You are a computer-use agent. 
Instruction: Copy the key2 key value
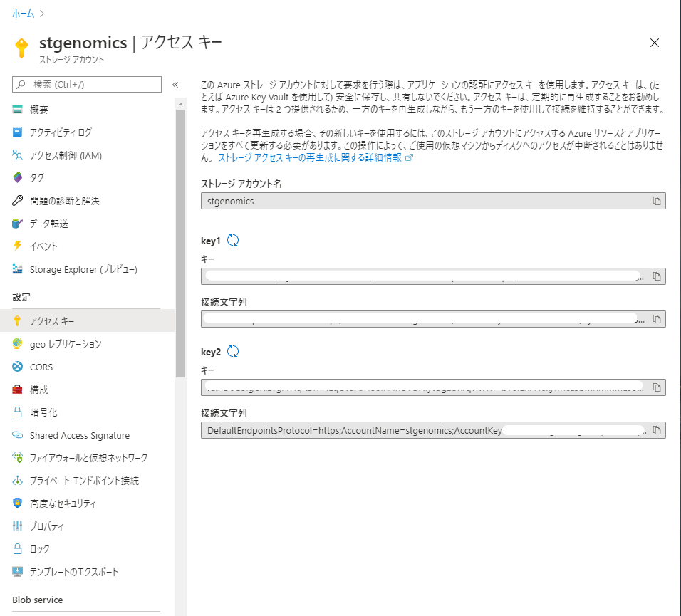click(656, 387)
